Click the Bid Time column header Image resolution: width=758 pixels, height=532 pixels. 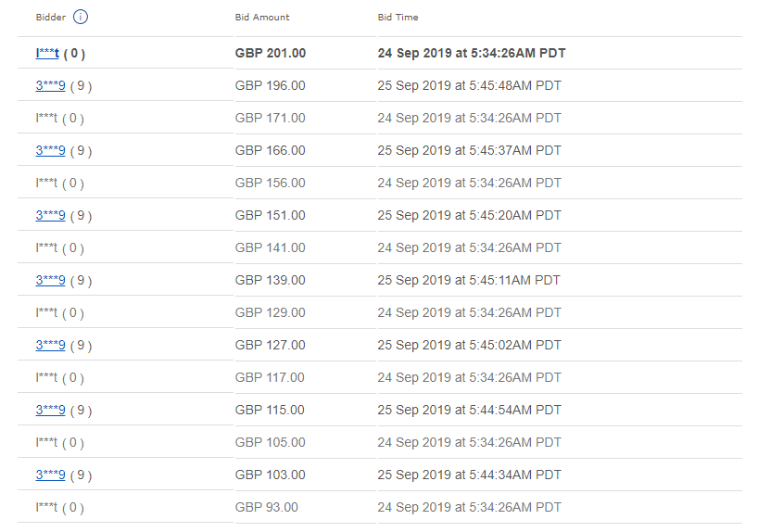[398, 17]
